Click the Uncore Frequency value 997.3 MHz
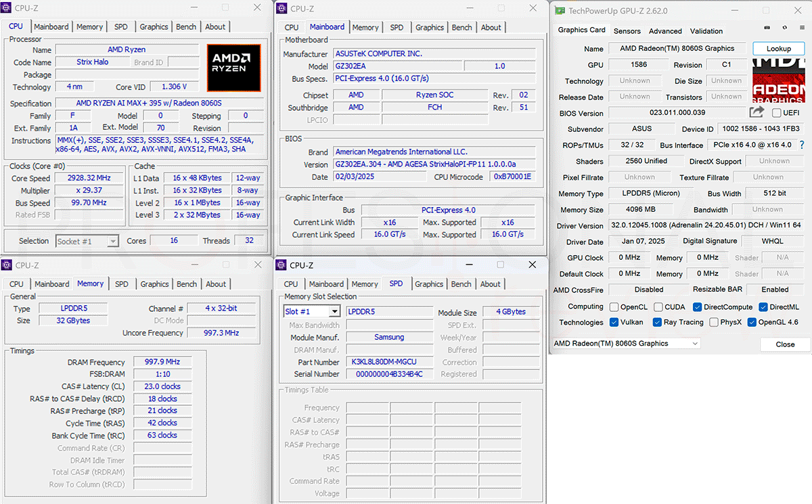 pyautogui.click(x=222, y=333)
